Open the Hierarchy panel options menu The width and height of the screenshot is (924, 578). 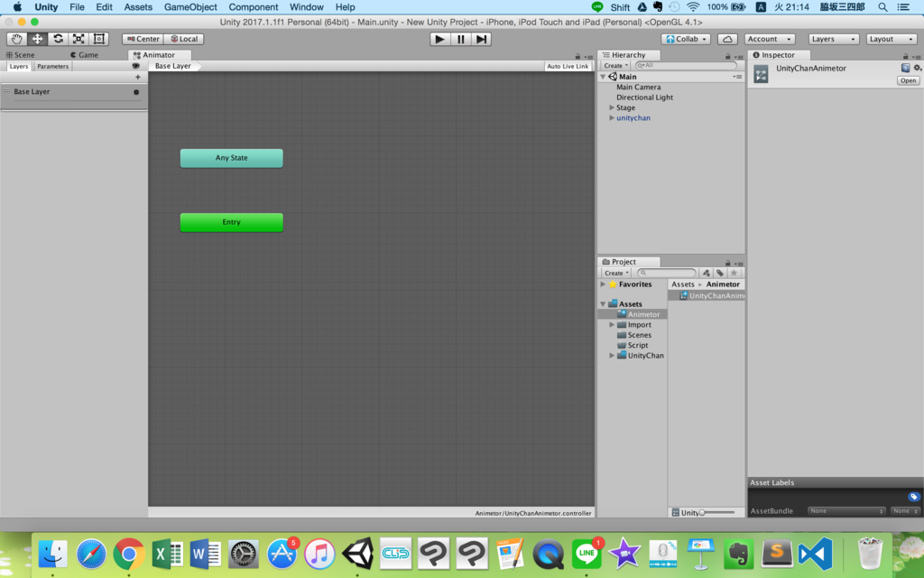[x=738, y=57]
